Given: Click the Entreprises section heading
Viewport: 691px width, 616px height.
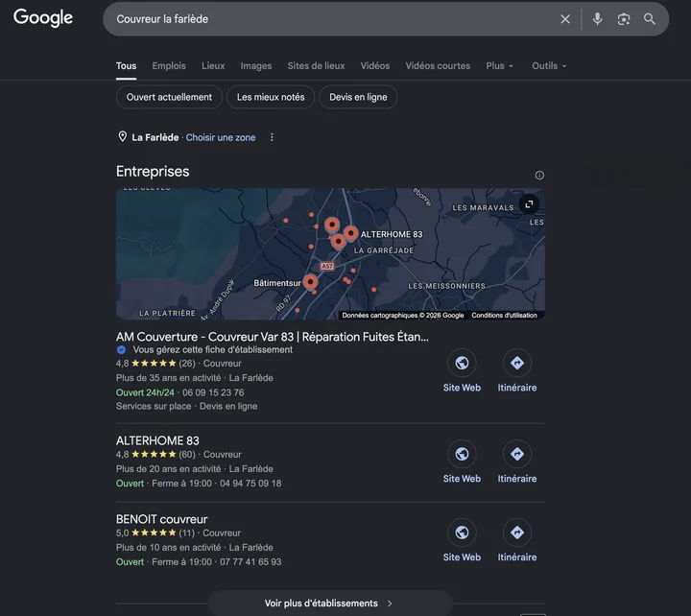Looking at the screenshot, I should coord(153,172).
